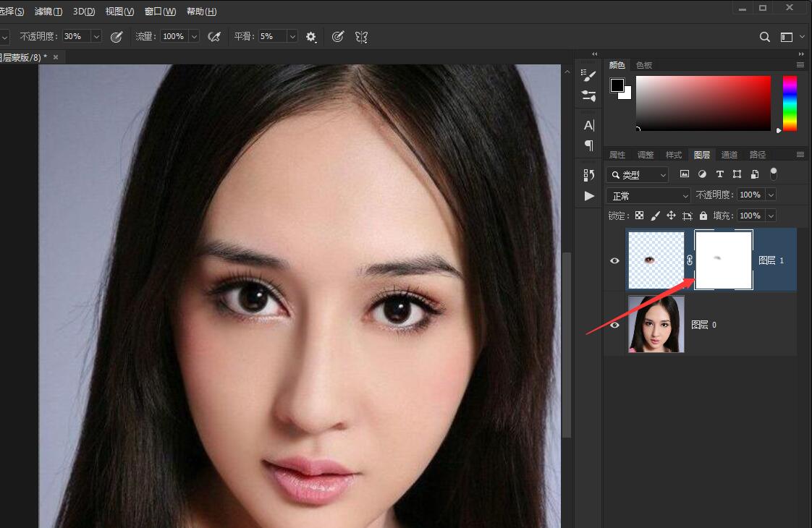Viewport: 812px width, 528px height.
Task: Open the blend mode dropdown showing 正常
Action: [x=648, y=195]
